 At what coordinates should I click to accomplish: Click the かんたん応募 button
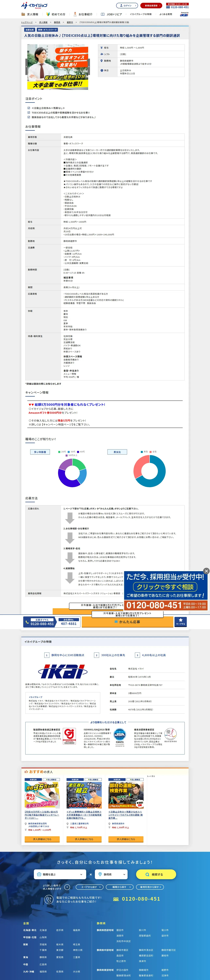[127, 622]
